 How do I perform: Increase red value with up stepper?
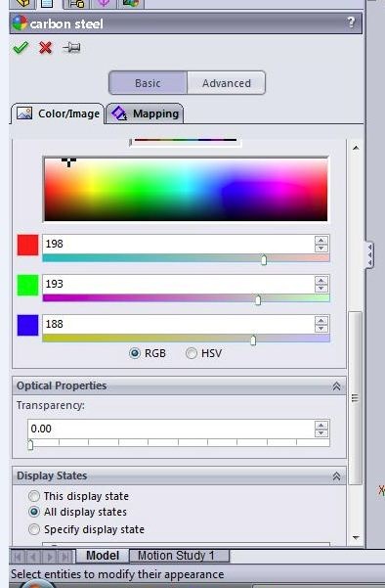click(x=321, y=240)
